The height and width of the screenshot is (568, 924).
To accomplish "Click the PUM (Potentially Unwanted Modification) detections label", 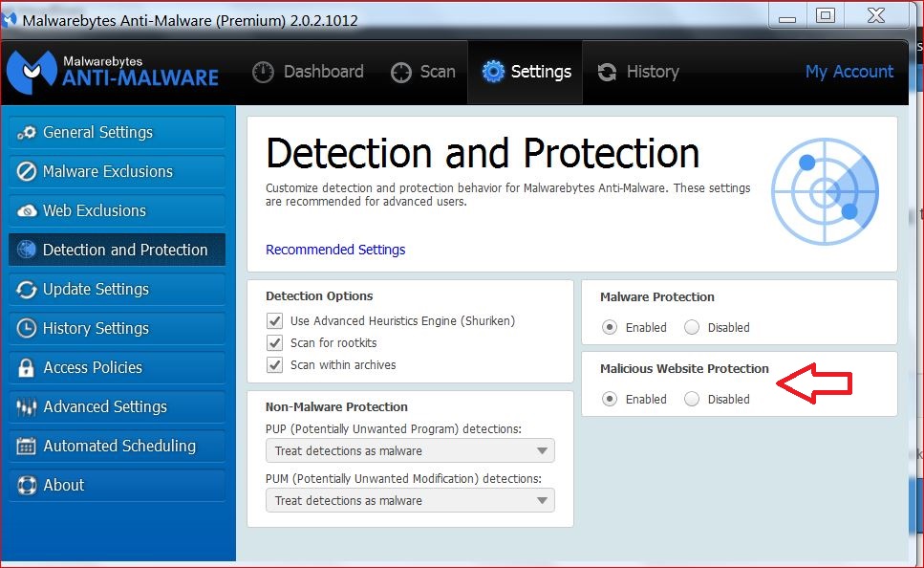I will tap(403, 478).
